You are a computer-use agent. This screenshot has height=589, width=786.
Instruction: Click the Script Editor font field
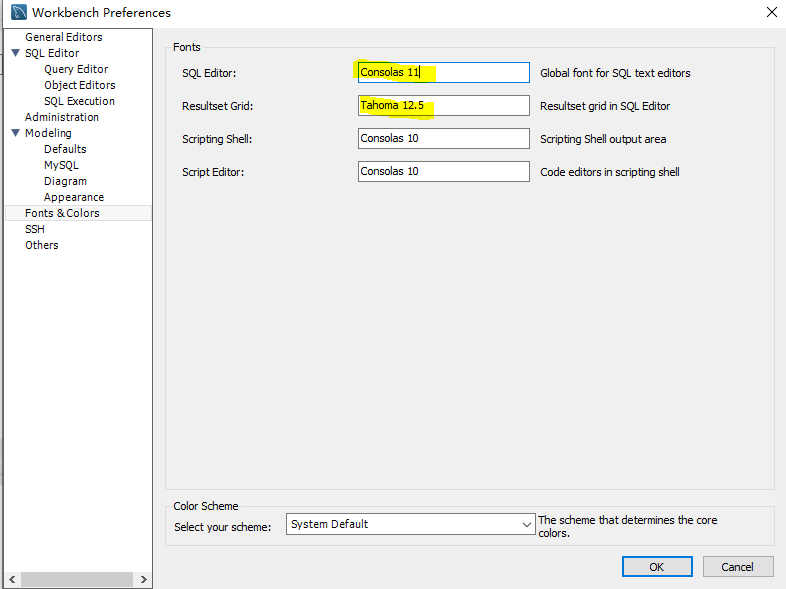(444, 171)
